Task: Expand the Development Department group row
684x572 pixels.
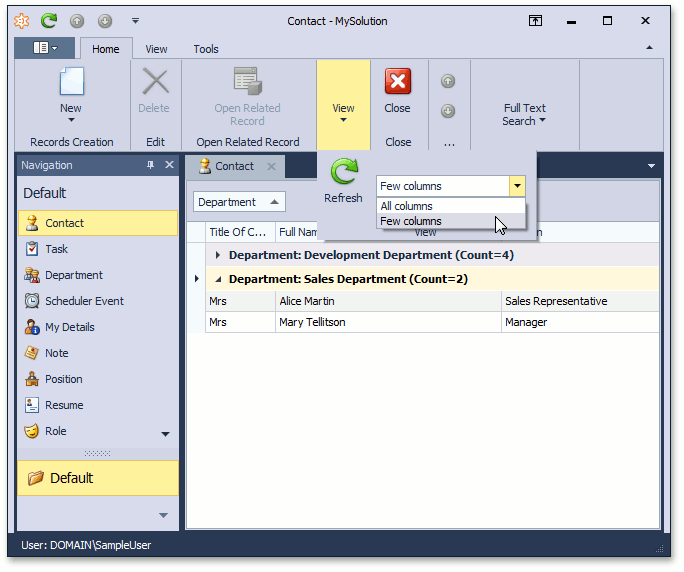Action: (218, 255)
